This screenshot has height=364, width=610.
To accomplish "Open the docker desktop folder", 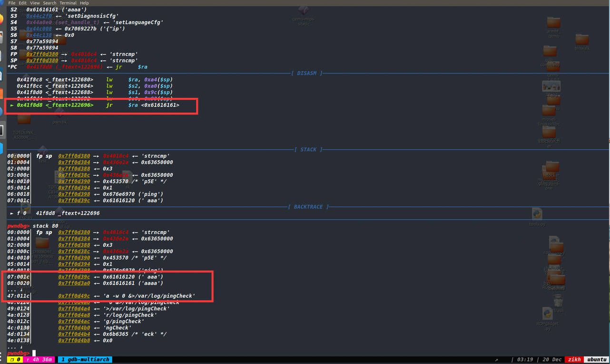I will (x=552, y=169).
